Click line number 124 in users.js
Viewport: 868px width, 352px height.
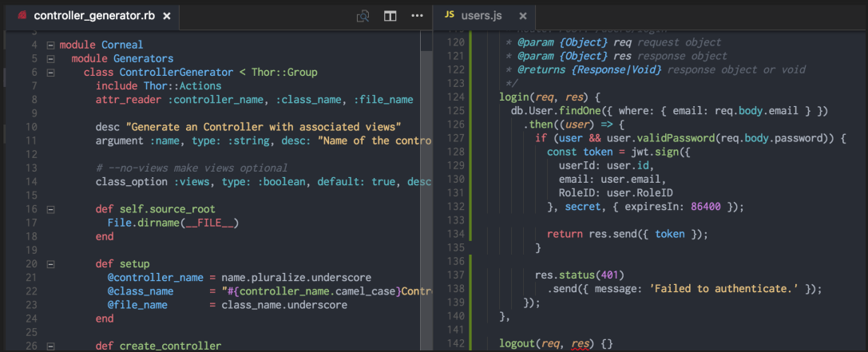click(x=458, y=97)
